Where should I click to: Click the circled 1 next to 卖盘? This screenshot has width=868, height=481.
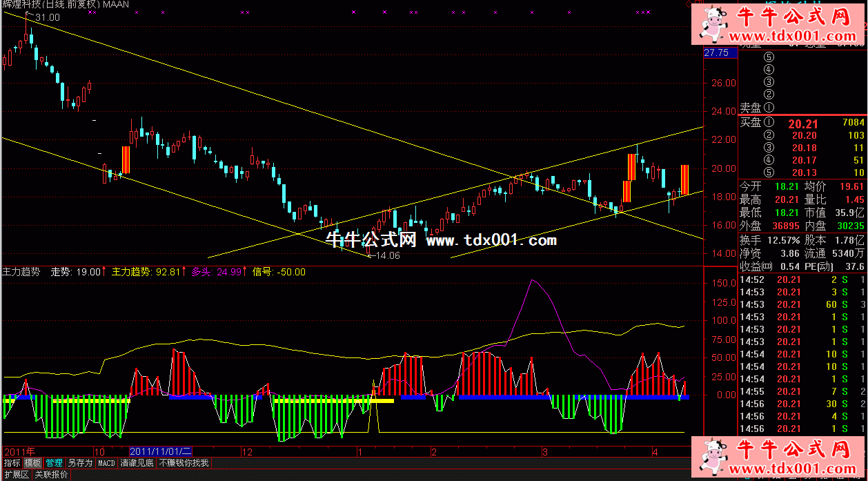pos(769,108)
